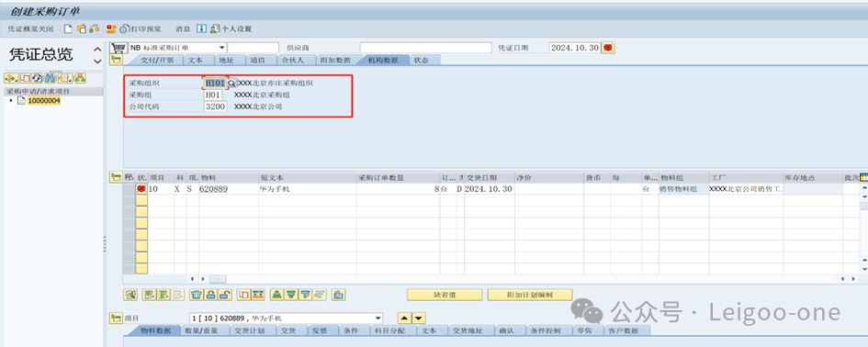868x347 pixels.
Task: Toggle the row selector for item 10
Action: (141, 189)
